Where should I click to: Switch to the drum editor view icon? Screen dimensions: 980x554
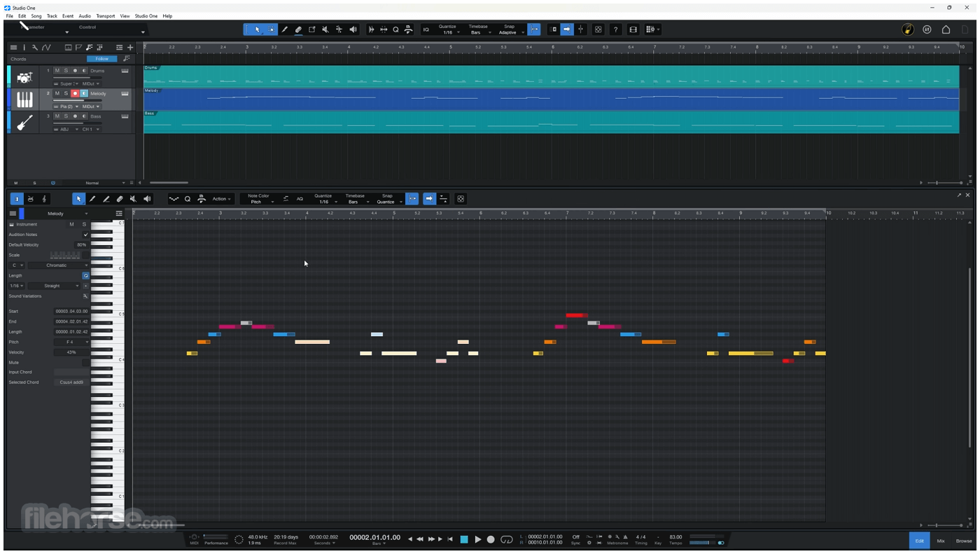click(30, 199)
